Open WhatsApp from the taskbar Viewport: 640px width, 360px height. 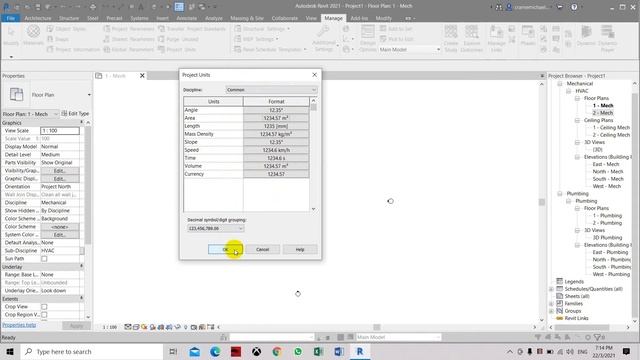(298, 351)
